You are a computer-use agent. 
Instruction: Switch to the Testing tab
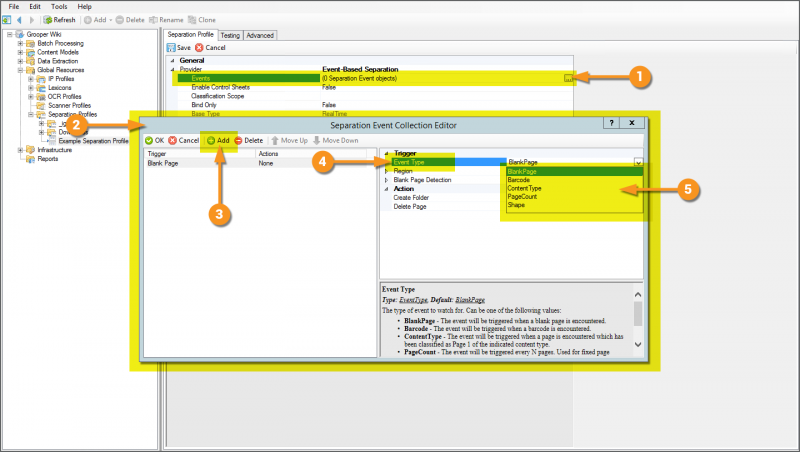pos(230,35)
